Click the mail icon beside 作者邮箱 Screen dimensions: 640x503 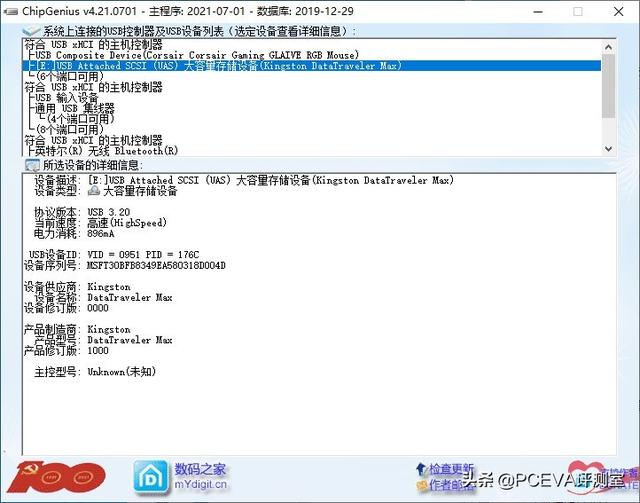422,485
